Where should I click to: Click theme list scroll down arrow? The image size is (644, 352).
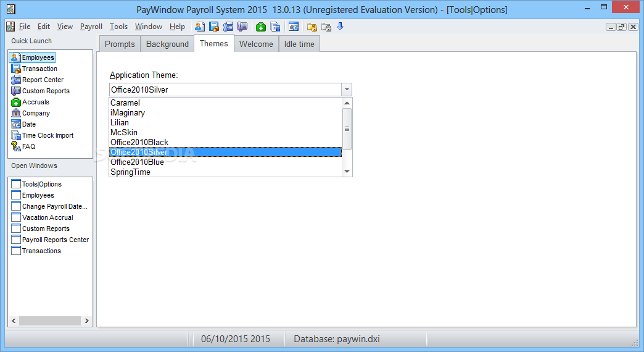[347, 172]
